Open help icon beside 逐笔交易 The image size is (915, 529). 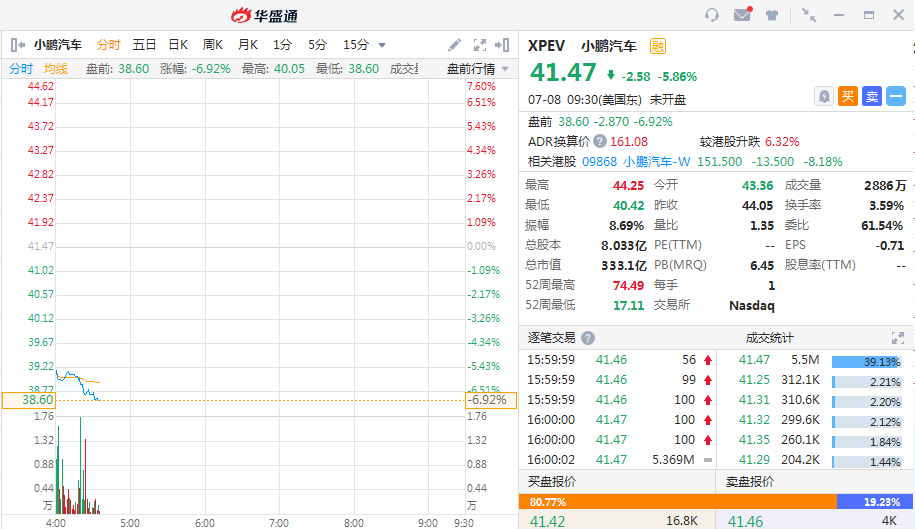pos(588,338)
